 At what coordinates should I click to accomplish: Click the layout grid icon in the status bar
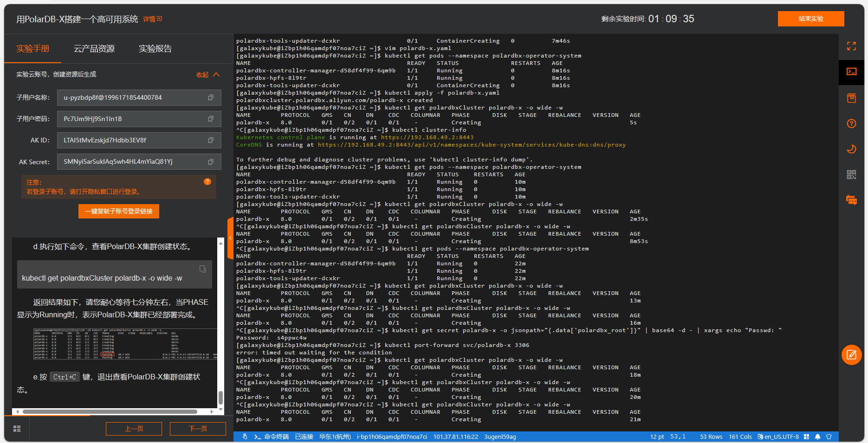point(807,437)
